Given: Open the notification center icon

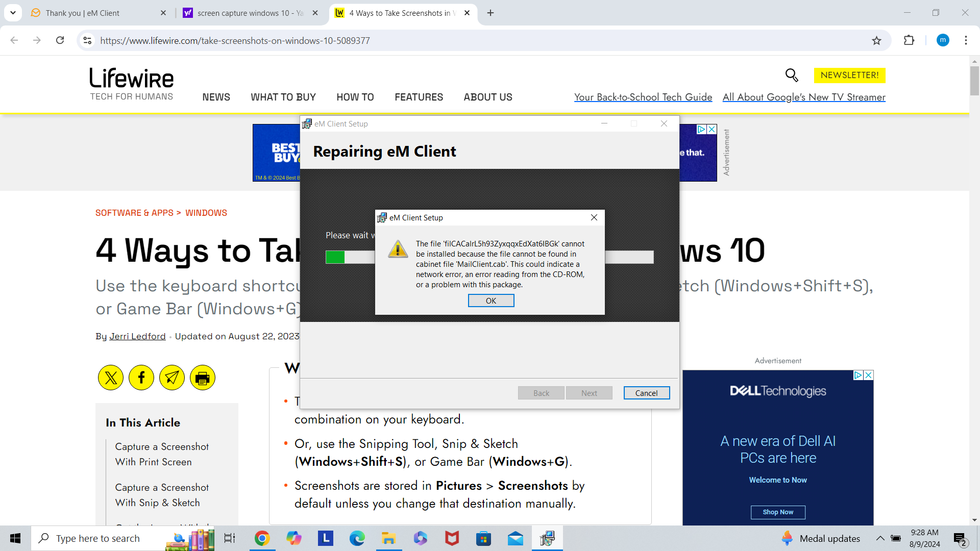Looking at the screenshot, I should 960,539.
